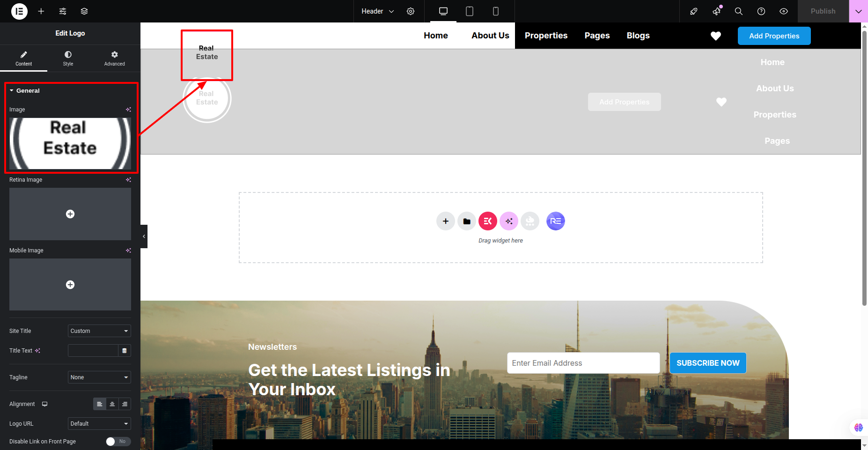Open the Site Title dropdown
The width and height of the screenshot is (868, 450).
click(x=99, y=331)
